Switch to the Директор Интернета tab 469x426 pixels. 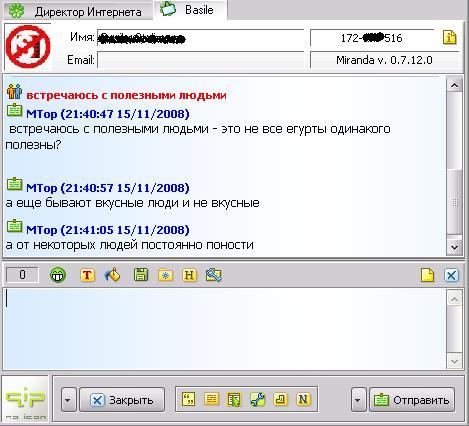tap(77, 11)
